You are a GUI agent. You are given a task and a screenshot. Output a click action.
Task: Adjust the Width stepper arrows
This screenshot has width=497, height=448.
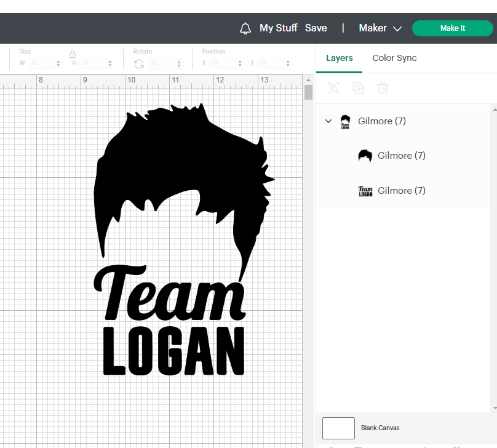(58, 63)
